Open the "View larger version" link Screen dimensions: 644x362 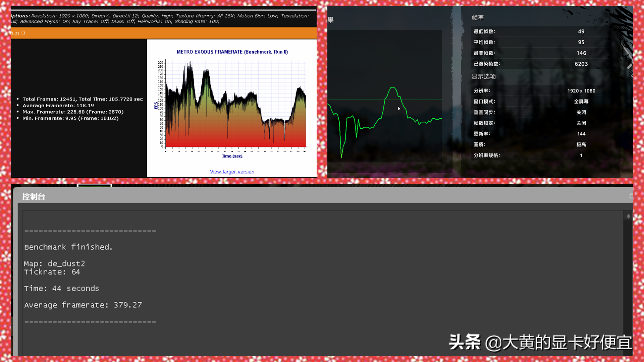[x=232, y=172]
